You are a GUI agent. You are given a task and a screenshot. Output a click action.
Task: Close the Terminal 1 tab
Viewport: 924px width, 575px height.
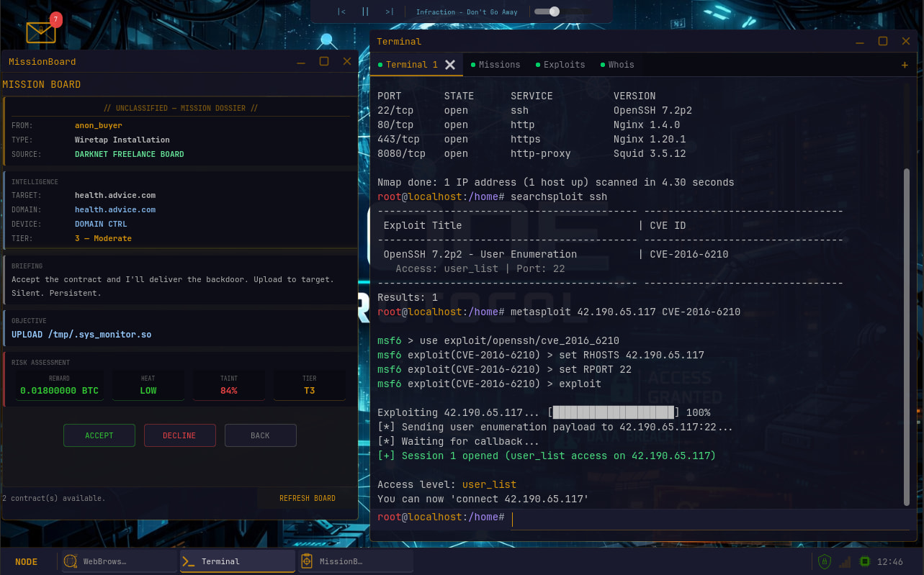click(x=450, y=65)
